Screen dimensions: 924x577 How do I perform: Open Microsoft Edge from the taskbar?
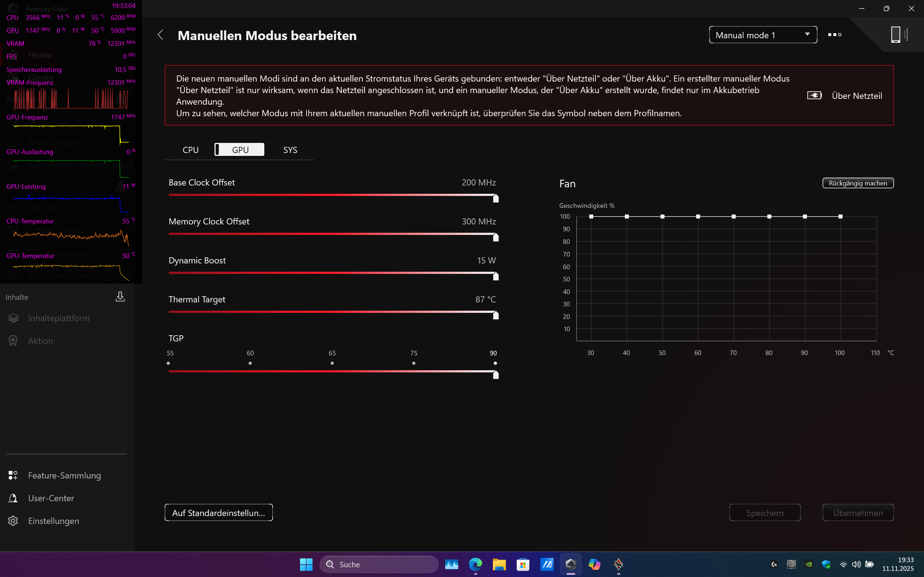click(476, 564)
